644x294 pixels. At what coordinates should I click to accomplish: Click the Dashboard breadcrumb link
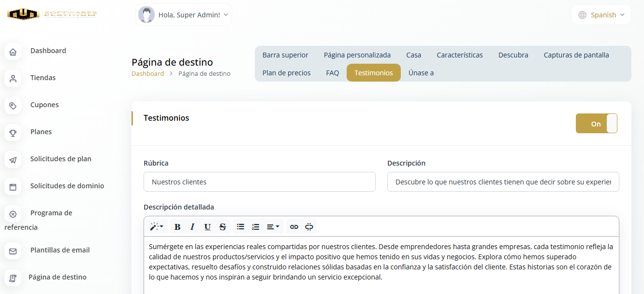(x=147, y=74)
